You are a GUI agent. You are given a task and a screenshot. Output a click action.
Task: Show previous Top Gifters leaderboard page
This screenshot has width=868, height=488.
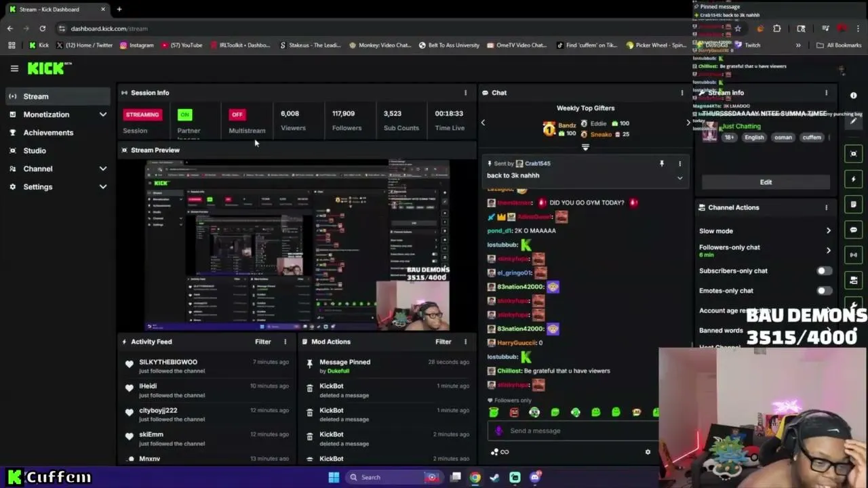pos(483,123)
